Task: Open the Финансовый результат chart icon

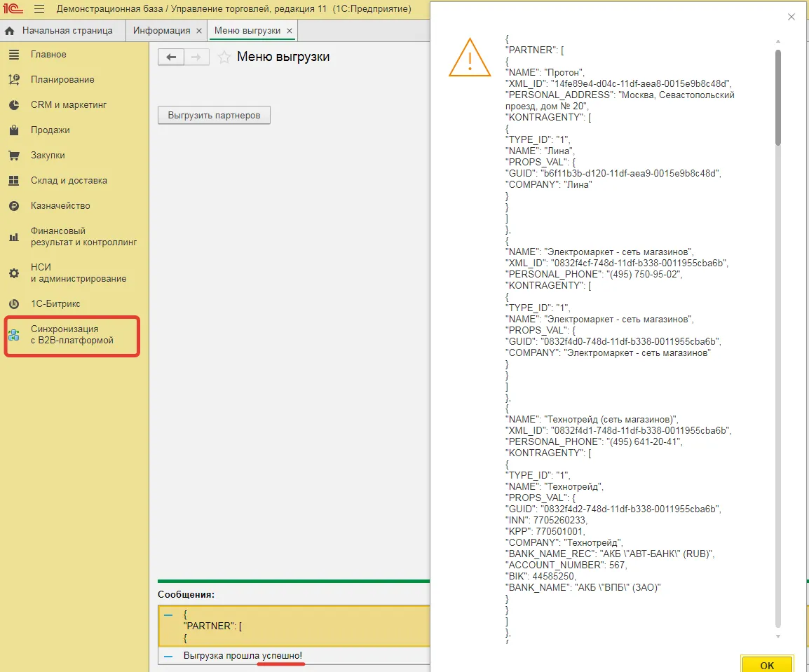Action: pos(14,238)
